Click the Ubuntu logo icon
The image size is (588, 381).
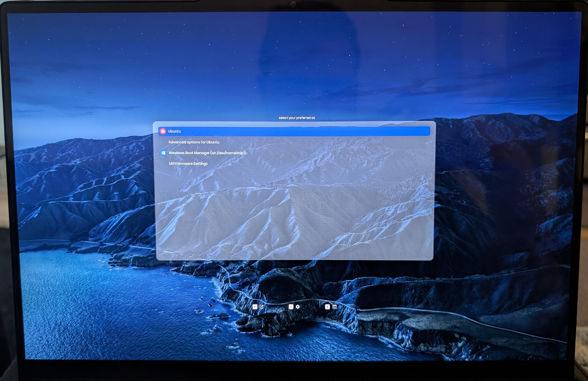[x=163, y=131]
